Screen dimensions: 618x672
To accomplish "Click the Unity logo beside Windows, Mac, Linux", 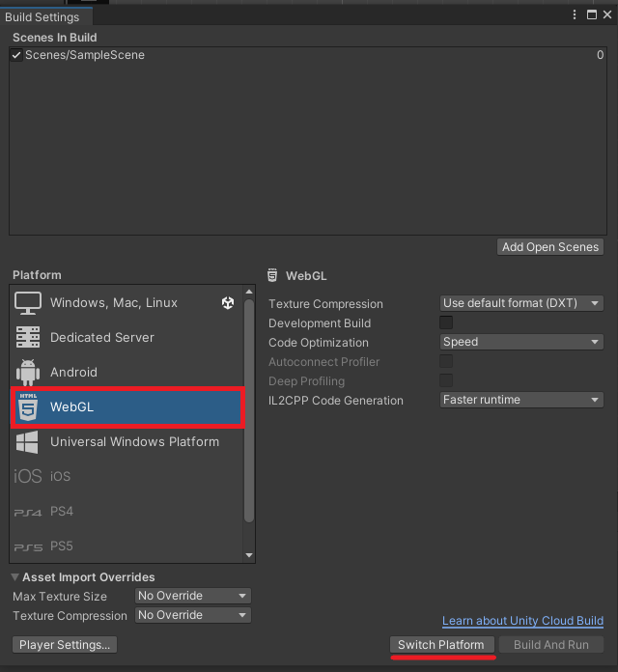I will coord(228,303).
